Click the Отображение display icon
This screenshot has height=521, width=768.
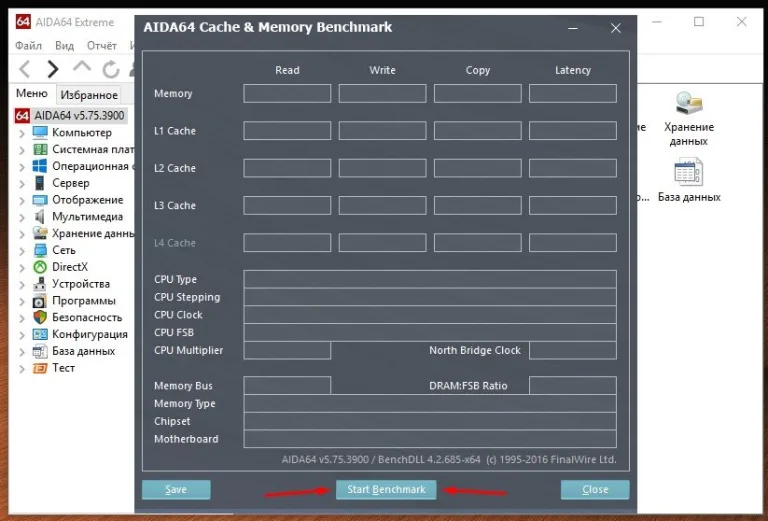pos(40,200)
